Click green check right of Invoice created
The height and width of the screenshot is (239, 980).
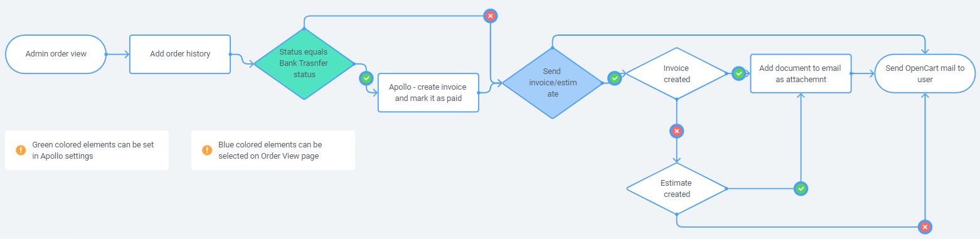click(x=739, y=73)
